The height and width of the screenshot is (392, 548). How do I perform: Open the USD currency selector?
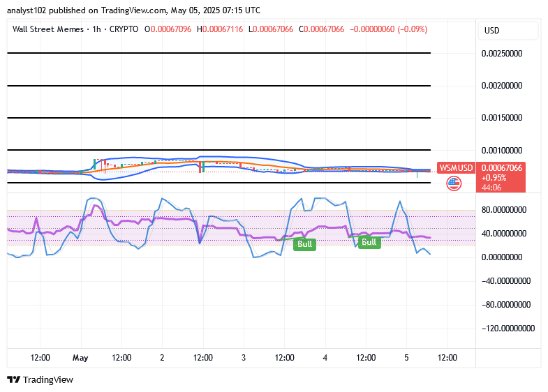point(508,31)
